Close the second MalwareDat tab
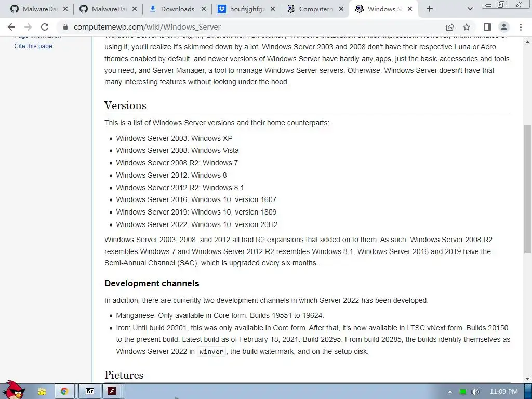532x399 pixels. pos(135,9)
